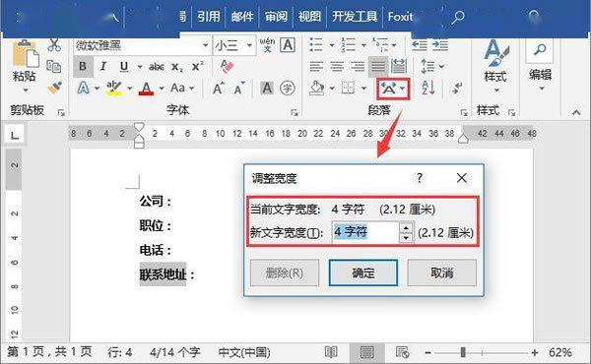Click the character border icon
This screenshot has width=591, height=364.
(x=288, y=45)
